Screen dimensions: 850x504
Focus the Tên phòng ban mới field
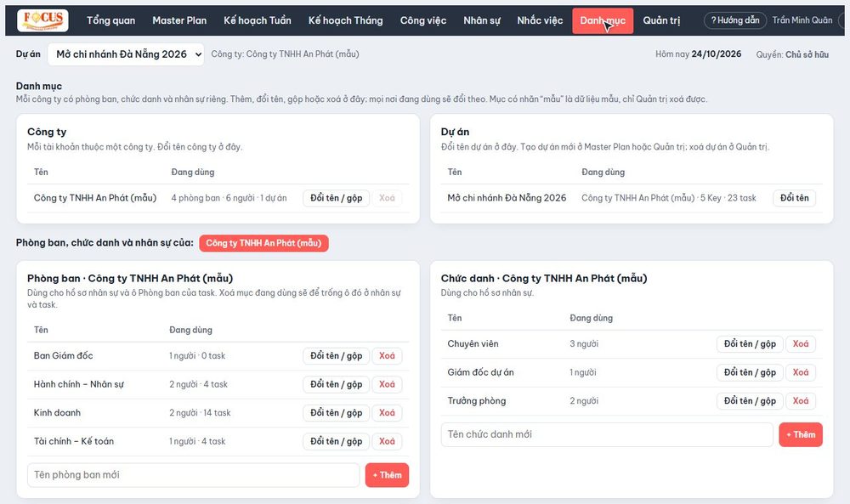194,475
